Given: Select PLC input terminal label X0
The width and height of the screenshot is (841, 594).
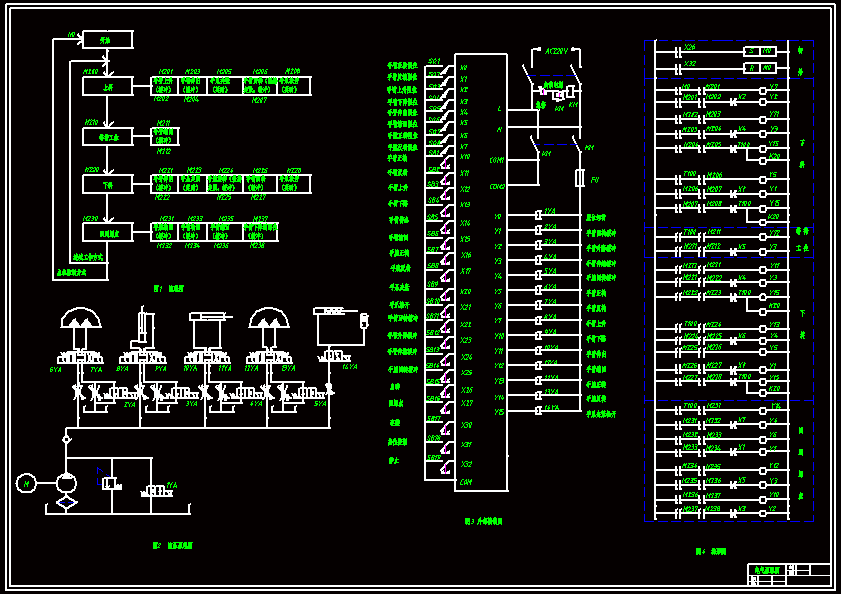Looking at the screenshot, I should 463,68.
